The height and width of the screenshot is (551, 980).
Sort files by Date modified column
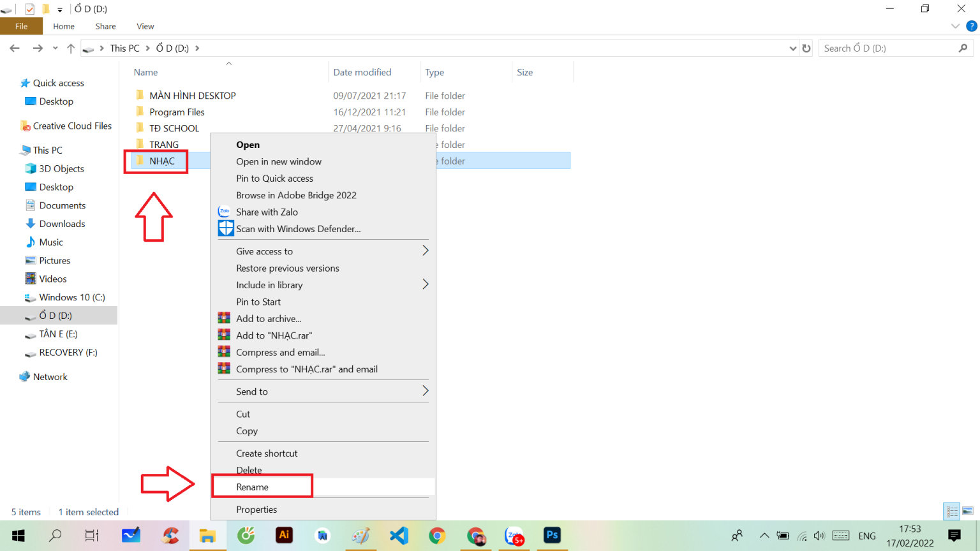point(362,73)
